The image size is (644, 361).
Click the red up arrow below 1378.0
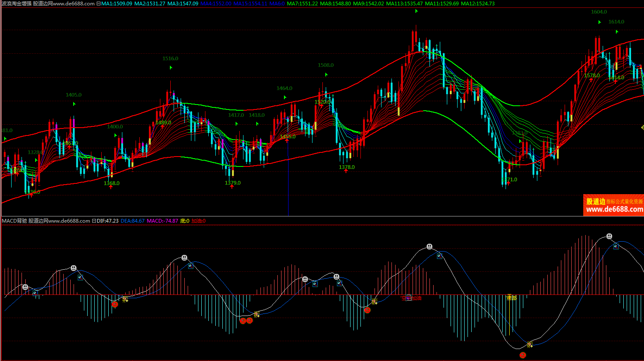(x=346, y=171)
